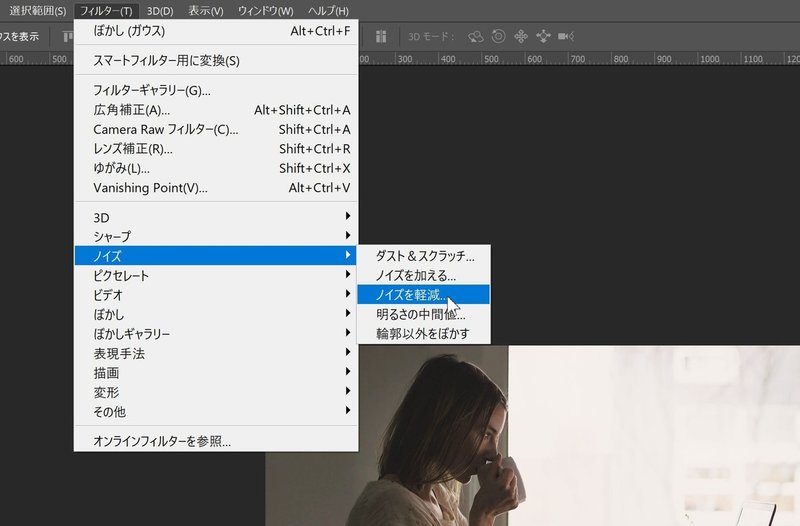Open ゆがみ(L)... filter
The image size is (800, 526).
(x=216, y=168)
